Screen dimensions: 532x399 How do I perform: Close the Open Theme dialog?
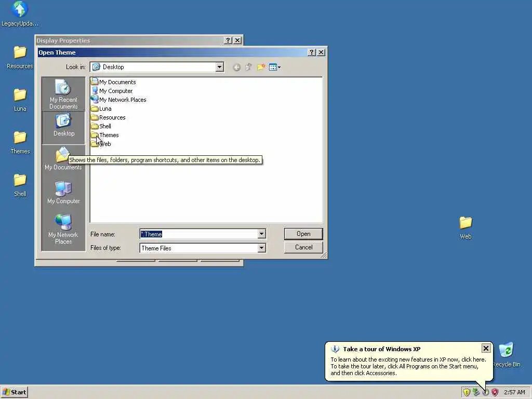pyautogui.click(x=321, y=52)
